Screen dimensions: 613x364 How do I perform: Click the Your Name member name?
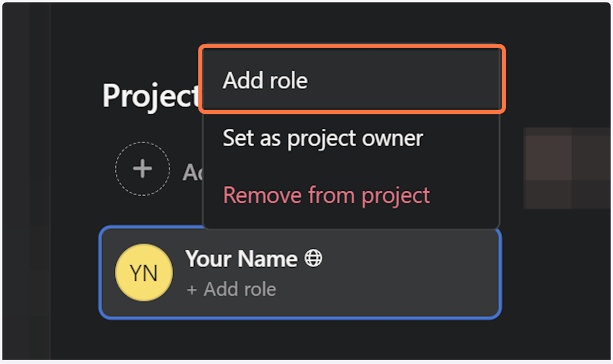coord(241,258)
